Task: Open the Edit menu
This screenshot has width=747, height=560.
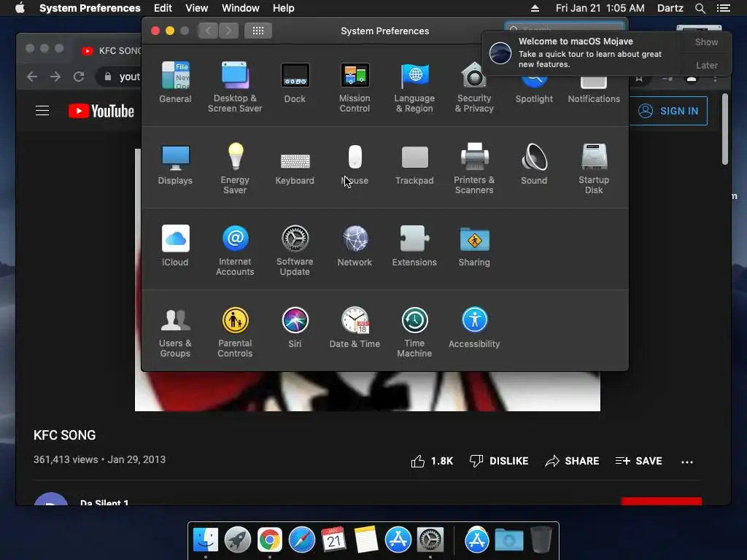Action: point(163,8)
